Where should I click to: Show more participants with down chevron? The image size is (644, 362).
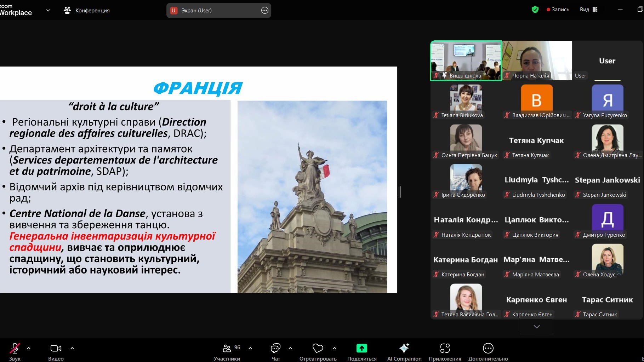tap(536, 327)
